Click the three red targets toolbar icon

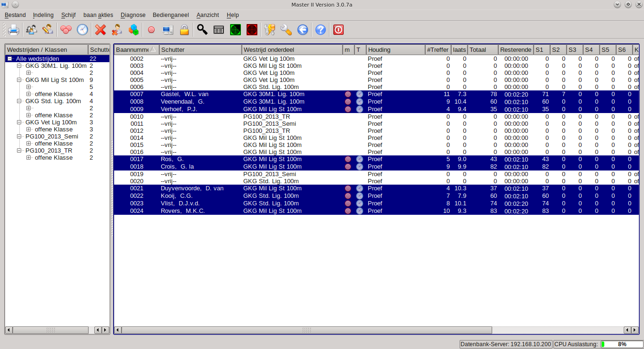(x=66, y=30)
